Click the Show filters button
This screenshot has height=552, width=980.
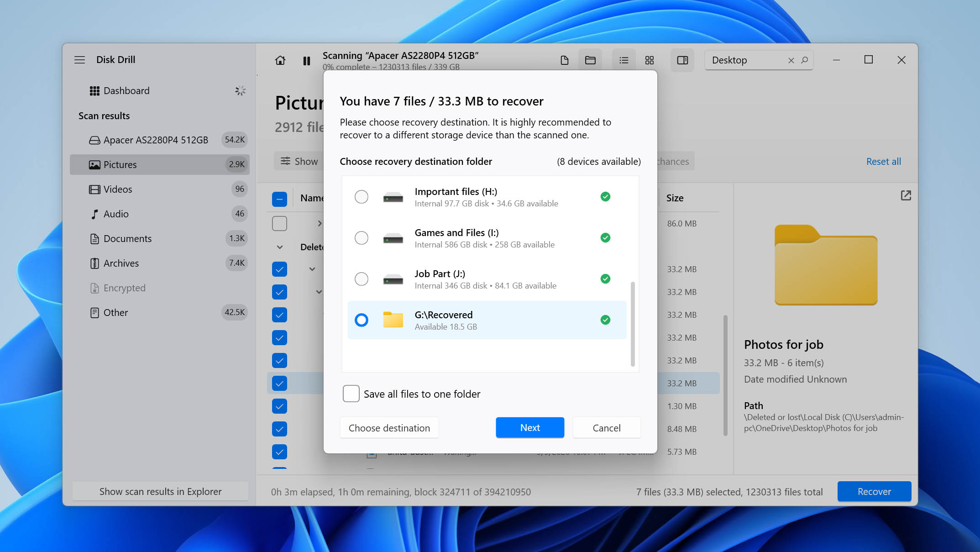click(x=299, y=161)
